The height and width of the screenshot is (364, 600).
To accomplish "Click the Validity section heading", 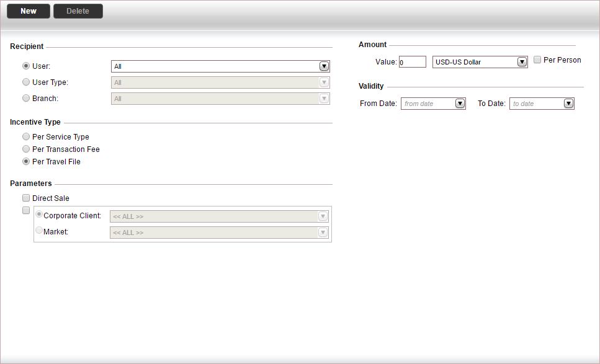I will [x=371, y=86].
